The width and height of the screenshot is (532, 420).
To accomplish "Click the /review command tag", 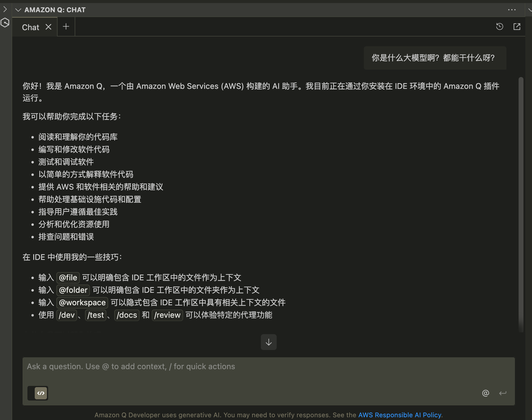I will [167, 315].
